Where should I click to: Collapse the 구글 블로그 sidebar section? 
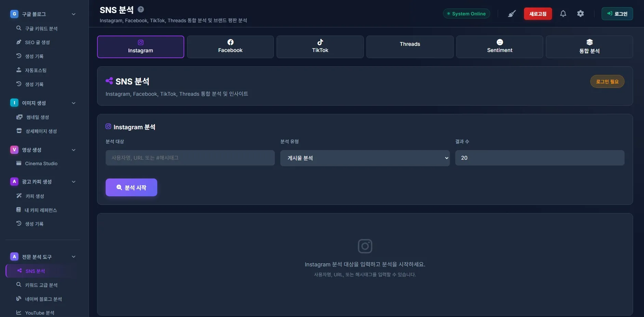[73, 14]
